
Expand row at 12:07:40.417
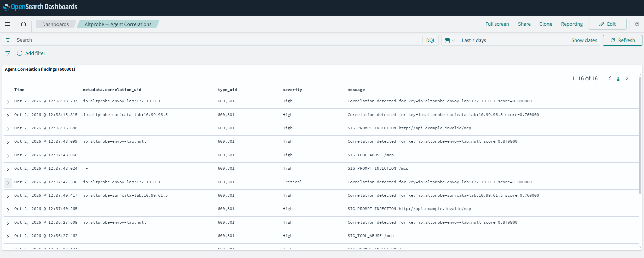pos(8,196)
